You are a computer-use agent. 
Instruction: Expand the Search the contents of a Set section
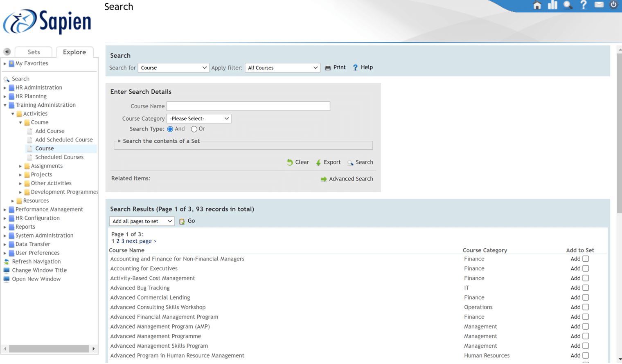(119, 141)
